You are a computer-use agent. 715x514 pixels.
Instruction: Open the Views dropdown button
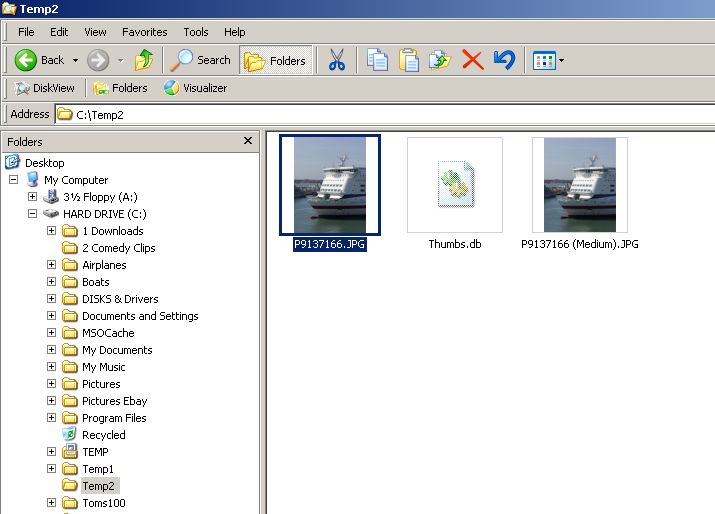click(x=548, y=60)
